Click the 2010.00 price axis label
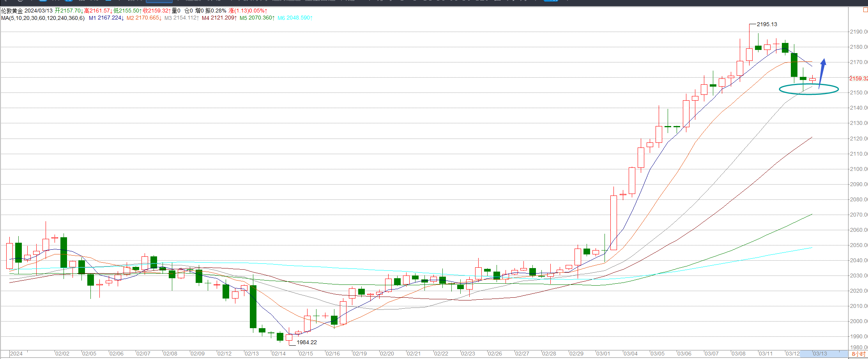The width and height of the screenshot is (868, 359). pos(858,306)
